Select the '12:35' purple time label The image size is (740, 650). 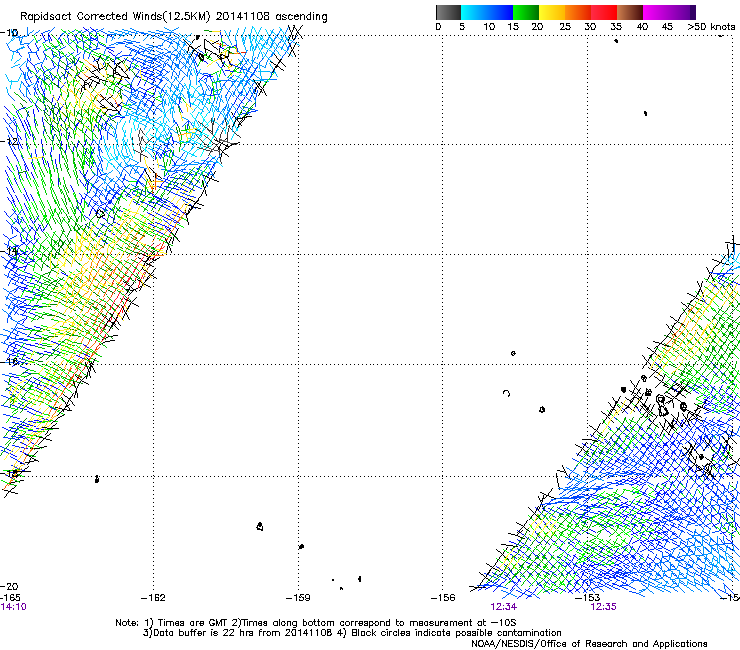pyautogui.click(x=603, y=607)
